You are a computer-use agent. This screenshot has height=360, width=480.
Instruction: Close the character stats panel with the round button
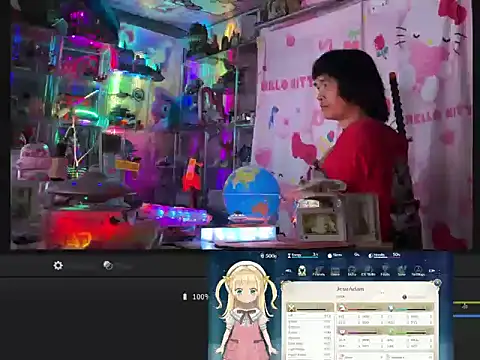pyautogui.click(x=437, y=283)
